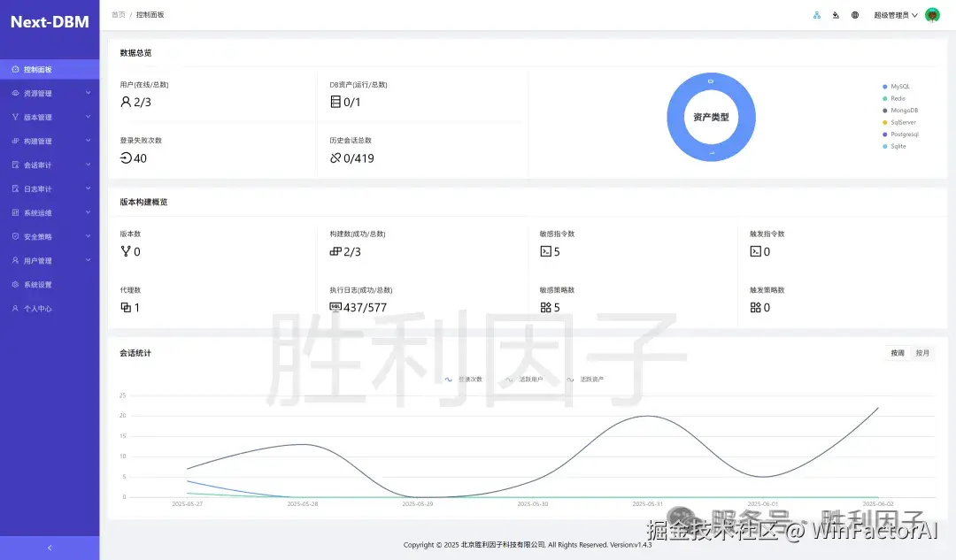Click the user avatar in the top right corner
The width and height of the screenshot is (956, 560).
932,15
